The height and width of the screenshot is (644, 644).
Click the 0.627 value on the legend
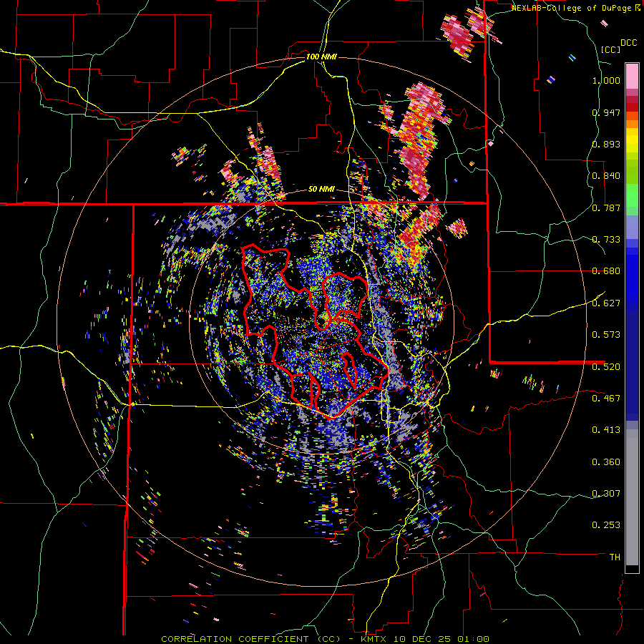[606, 303]
